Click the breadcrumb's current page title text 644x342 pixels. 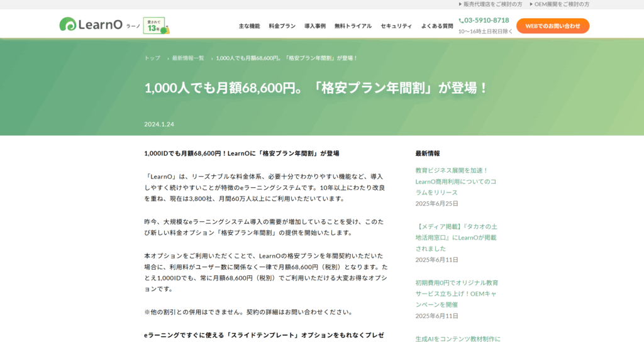287,58
